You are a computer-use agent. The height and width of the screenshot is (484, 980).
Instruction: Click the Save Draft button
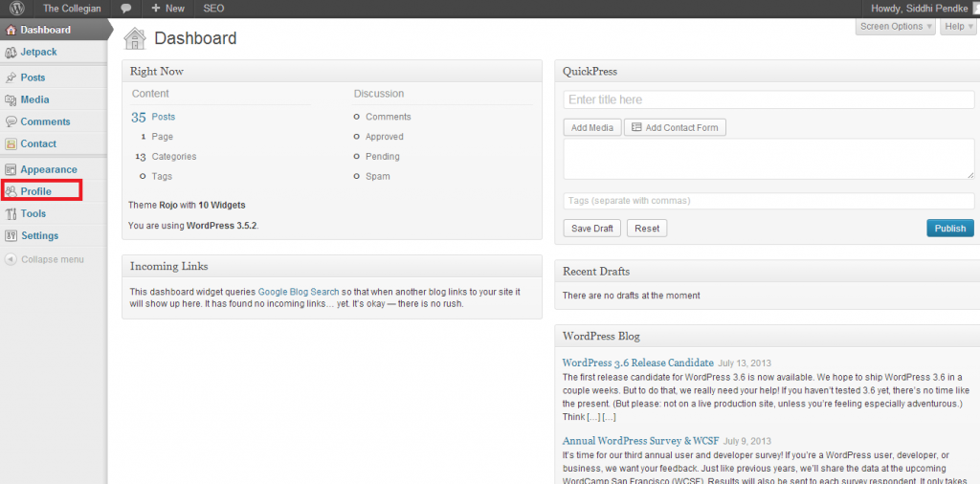click(x=591, y=229)
